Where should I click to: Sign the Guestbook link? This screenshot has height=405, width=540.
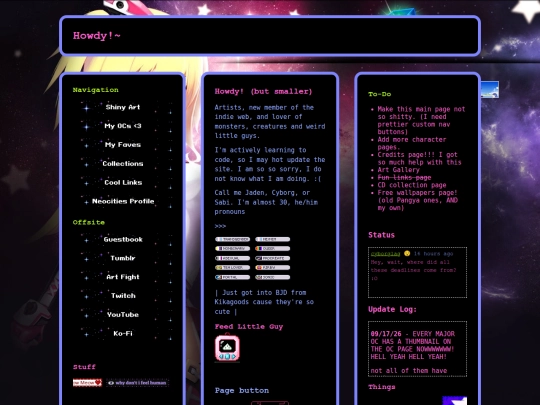(x=123, y=239)
